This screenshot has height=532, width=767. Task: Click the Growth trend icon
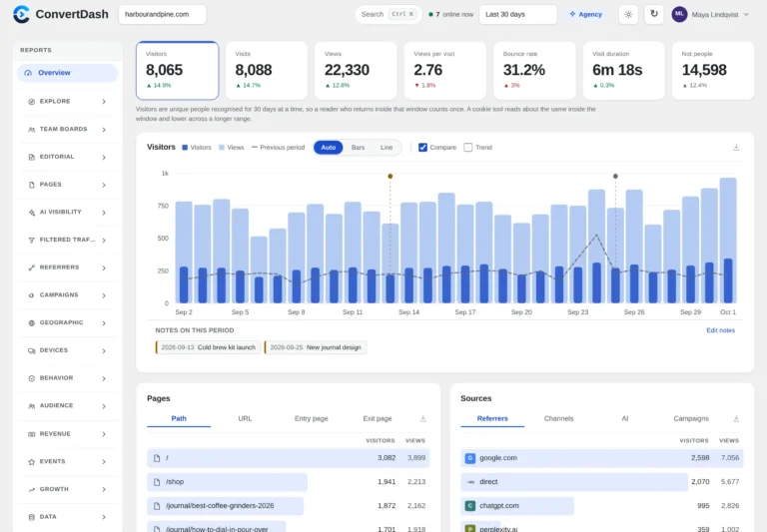(x=31, y=489)
